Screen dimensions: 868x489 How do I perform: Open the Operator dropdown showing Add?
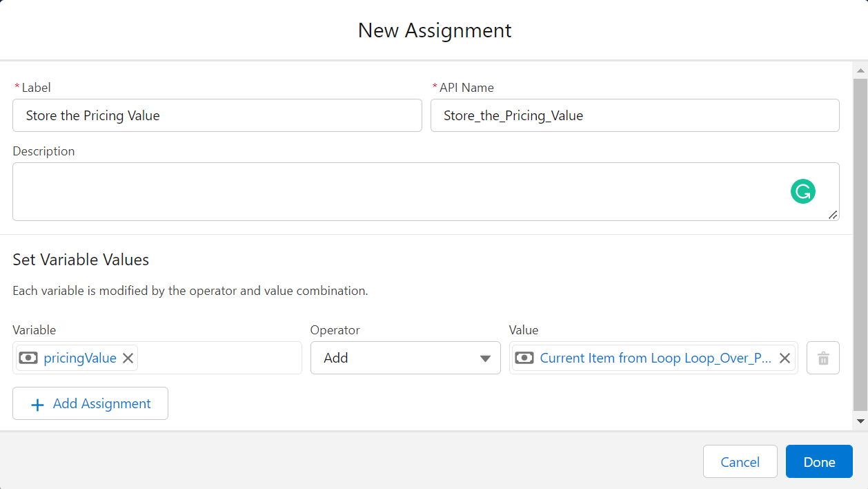click(x=405, y=358)
